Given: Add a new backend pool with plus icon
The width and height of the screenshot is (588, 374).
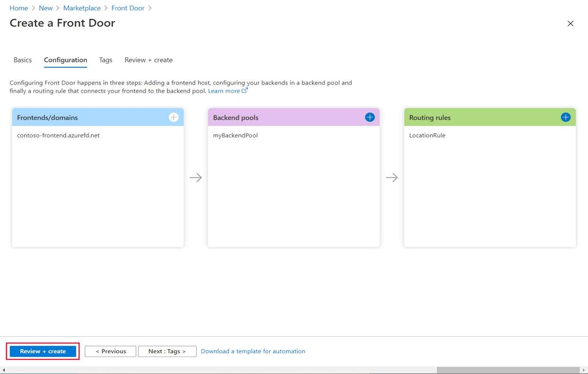Looking at the screenshot, I should point(370,117).
